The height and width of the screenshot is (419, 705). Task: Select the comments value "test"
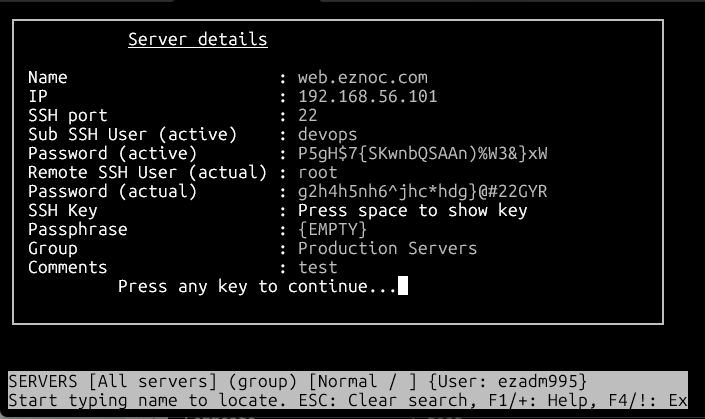pos(318,268)
